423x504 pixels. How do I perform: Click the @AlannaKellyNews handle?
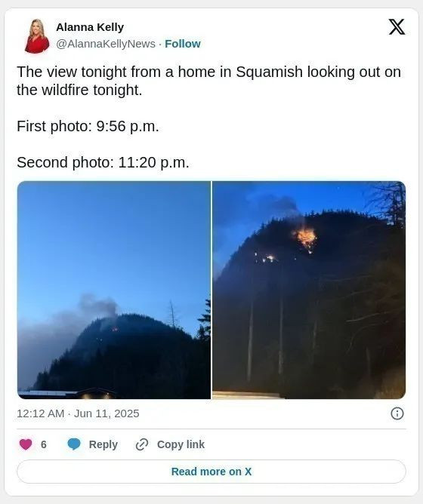pos(106,44)
